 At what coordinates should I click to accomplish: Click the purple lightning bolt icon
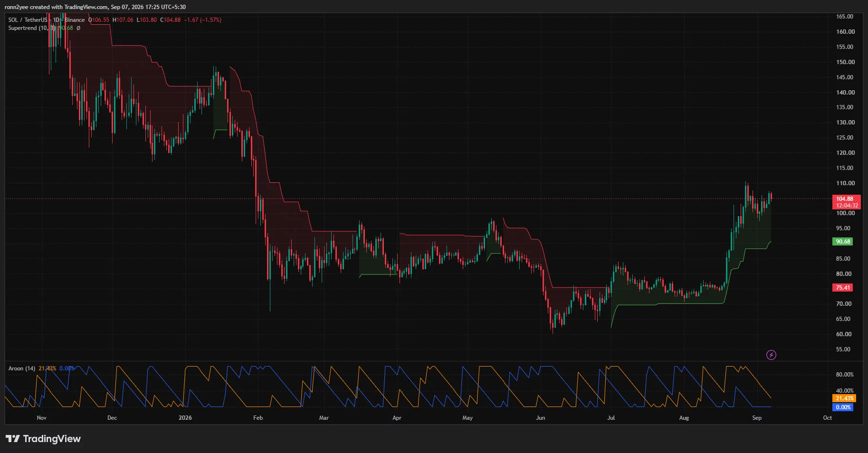click(x=771, y=355)
